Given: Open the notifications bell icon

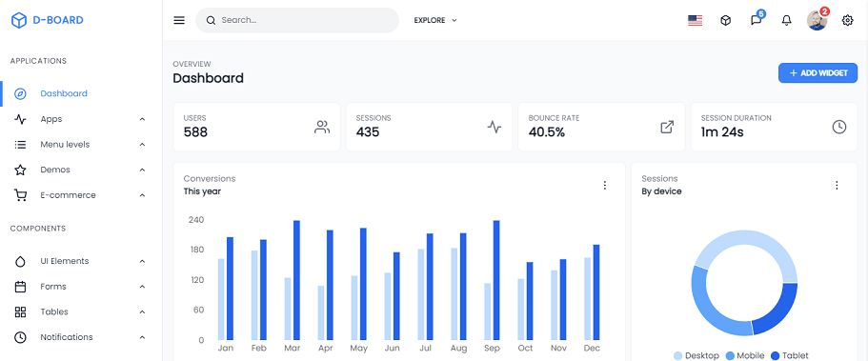Looking at the screenshot, I should [787, 21].
